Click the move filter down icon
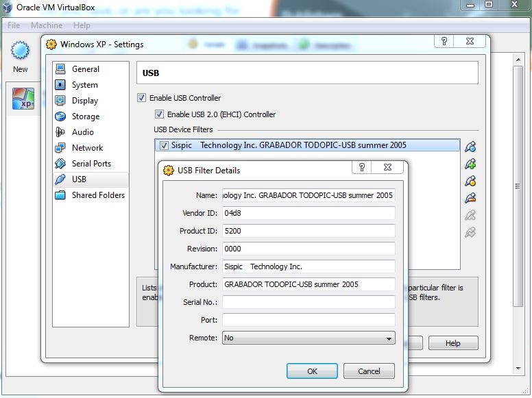Screen dimensions: 532x398 pos(470,232)
